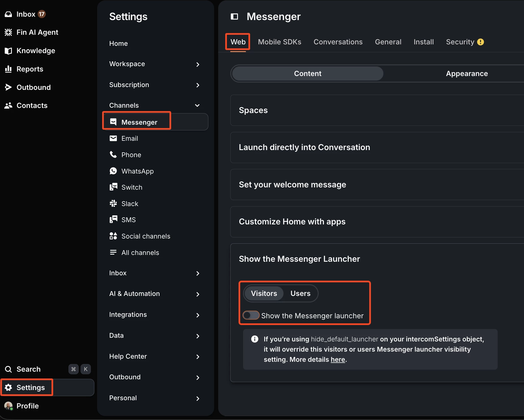Open the Conversations tab
This screenshot has width=524, height=420.
(x=338, y=42)
